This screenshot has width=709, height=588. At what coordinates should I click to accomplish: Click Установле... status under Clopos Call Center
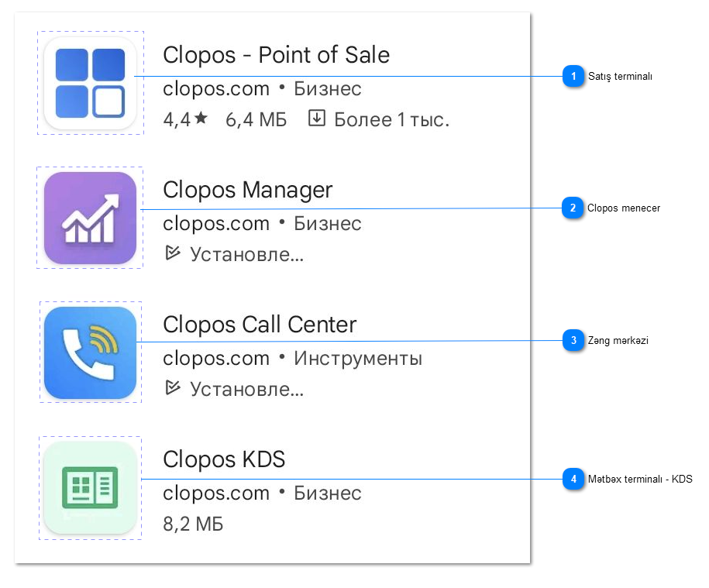[247, 389]
